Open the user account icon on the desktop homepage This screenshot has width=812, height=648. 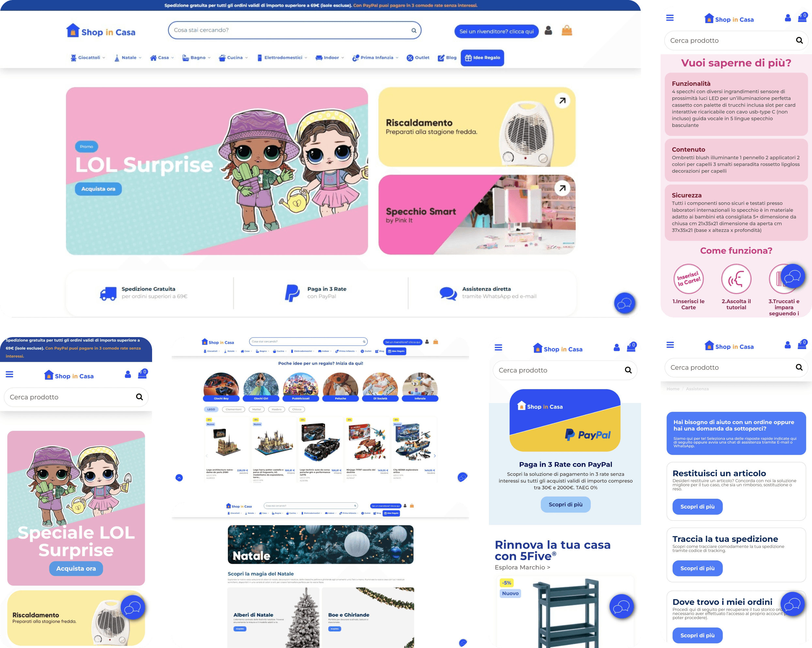pyautogui.click(x=548, y=30)
